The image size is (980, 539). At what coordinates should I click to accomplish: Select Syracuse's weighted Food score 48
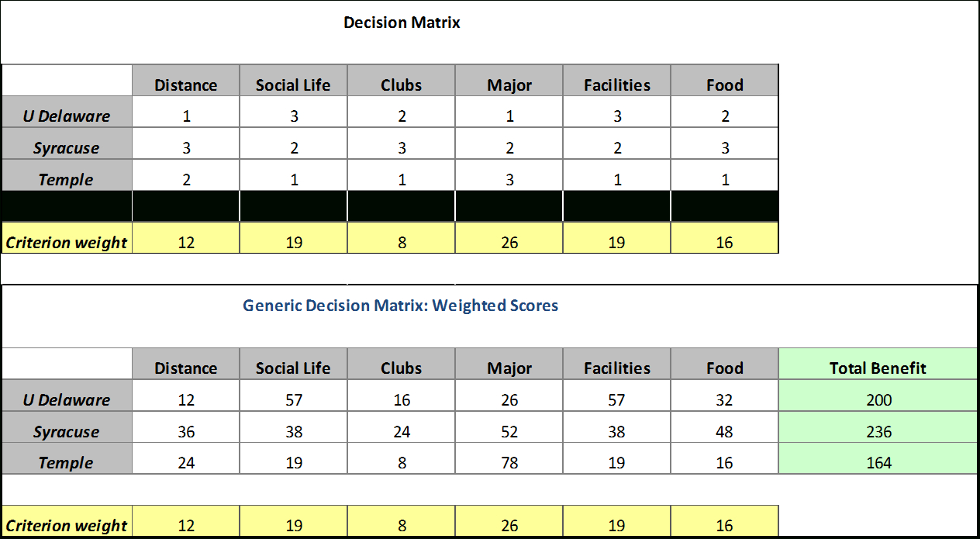tap(724, 432)
